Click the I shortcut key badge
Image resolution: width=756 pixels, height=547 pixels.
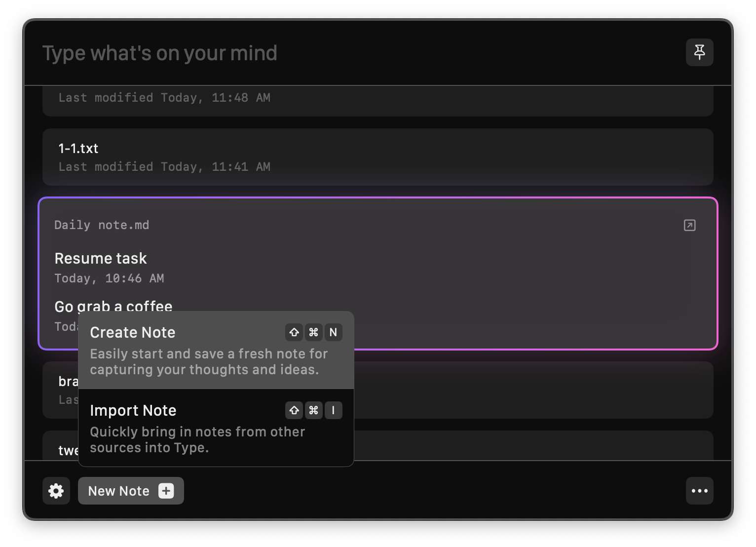333,410
